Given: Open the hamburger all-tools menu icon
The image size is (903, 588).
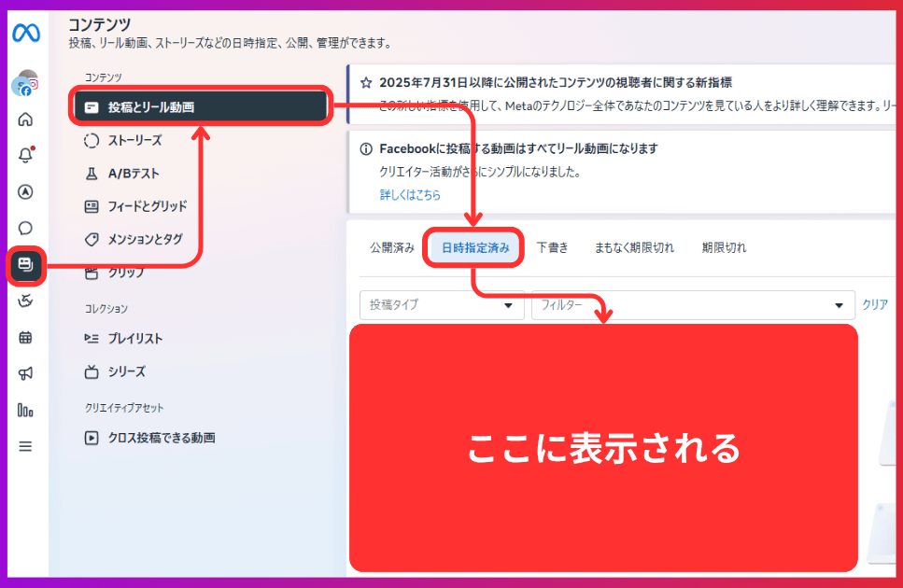Looking at the screenshot, I should coord(25,446).
